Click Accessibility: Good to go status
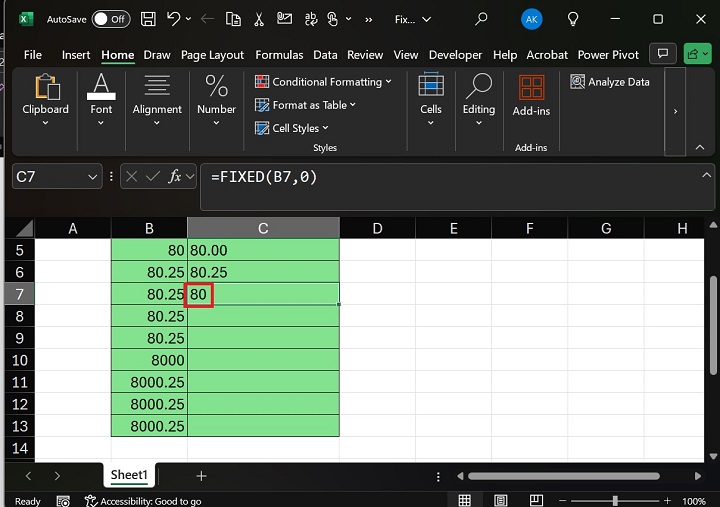 (143, 501)
